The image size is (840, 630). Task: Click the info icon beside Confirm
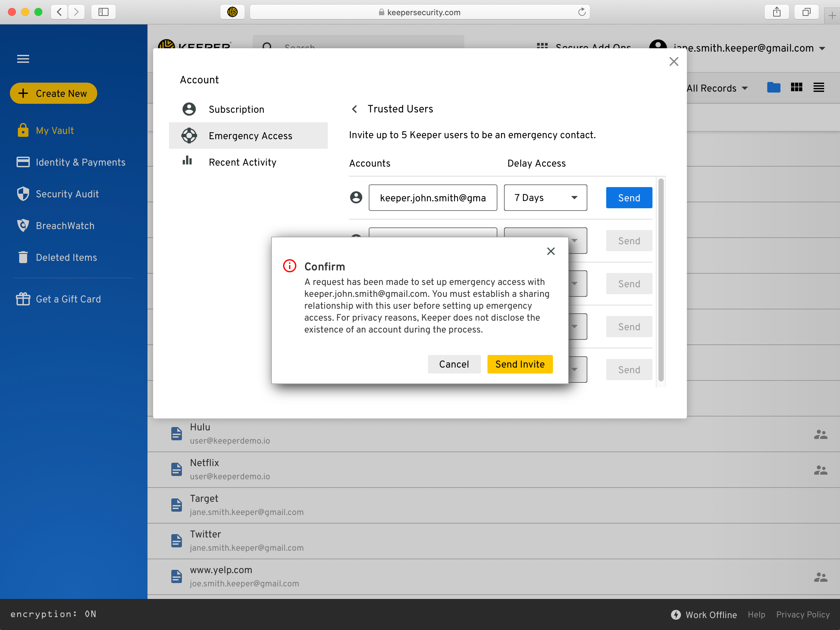tap(289, 266)
